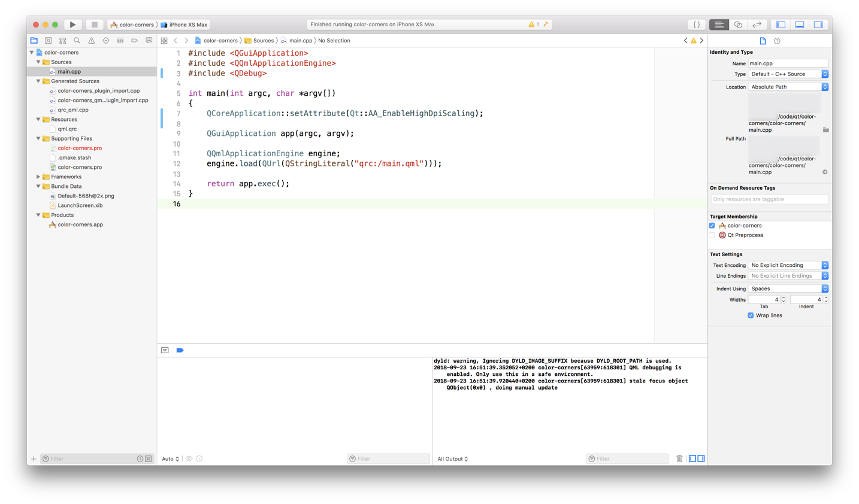Open the Indent Using dropdown
This screenshot has height=504, width=859.
point(788,289)
